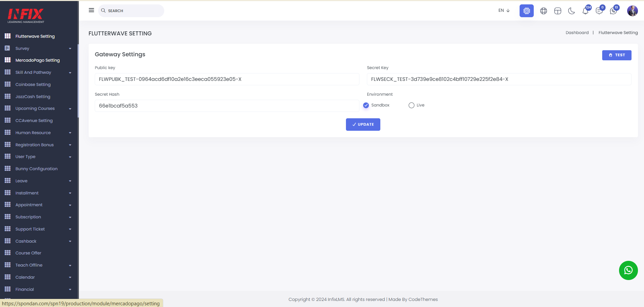Screen dimensions: 644x307
Task: Open Flutterwave Setting in sidebar
Action: coord(35,36)
